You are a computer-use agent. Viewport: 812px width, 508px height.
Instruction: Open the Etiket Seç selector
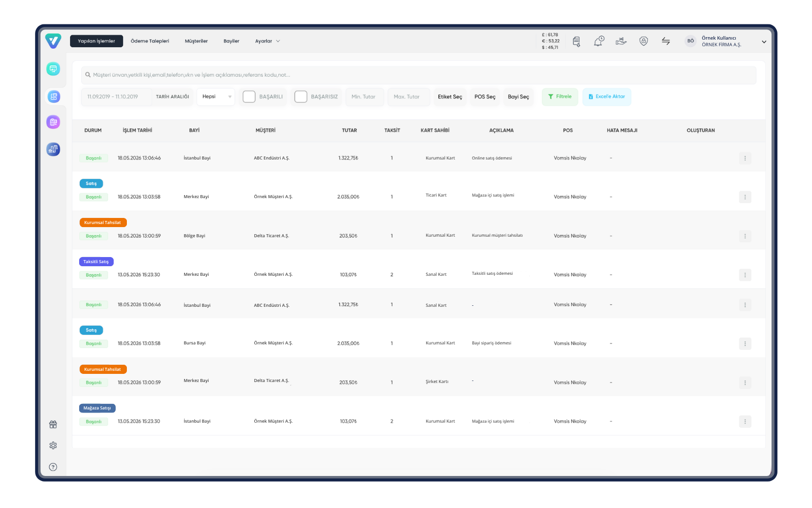coord(450,97)
